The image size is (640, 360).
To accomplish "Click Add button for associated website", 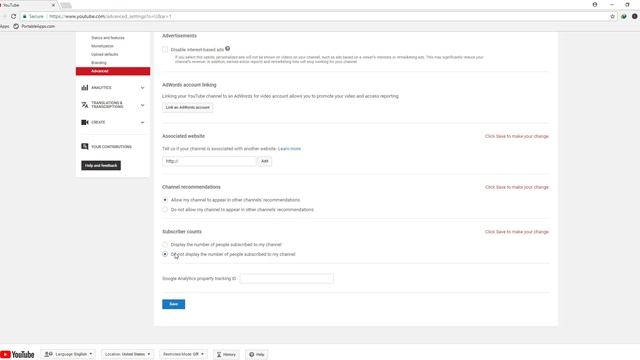I will (264, 161).
